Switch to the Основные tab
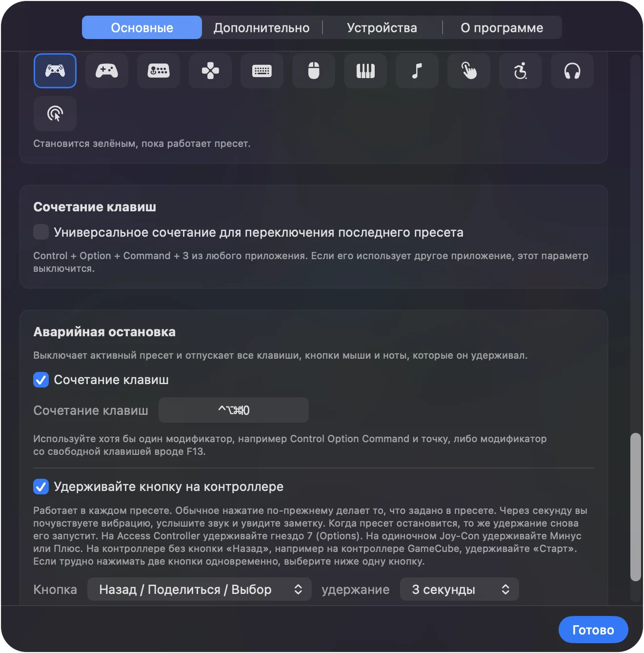Image resolution: width=644 pixels, height=653 pixels. point(142,27)
